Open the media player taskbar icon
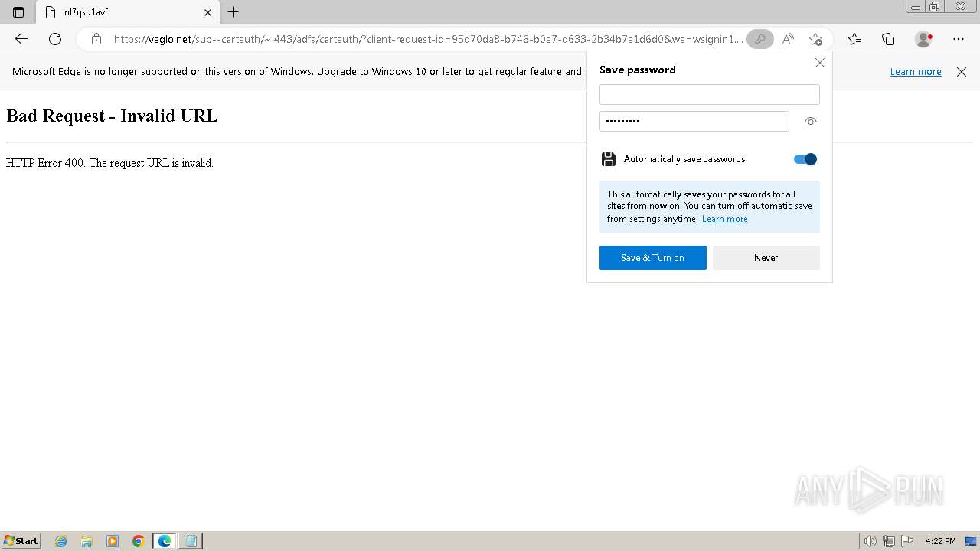Viewport: 980px width, 551px height. (x=113, y=541)
